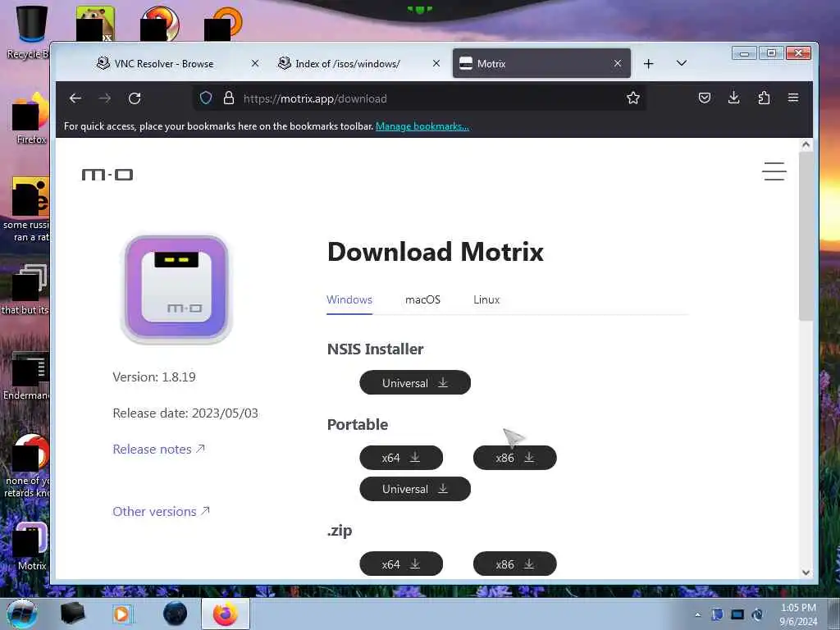Open a new browser tab
Viewport: 840px width, 630px height.
[x=648, y=64]
